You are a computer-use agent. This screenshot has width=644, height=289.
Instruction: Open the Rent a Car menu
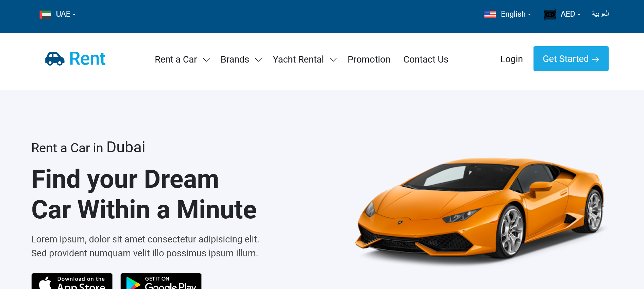(176, 60)
